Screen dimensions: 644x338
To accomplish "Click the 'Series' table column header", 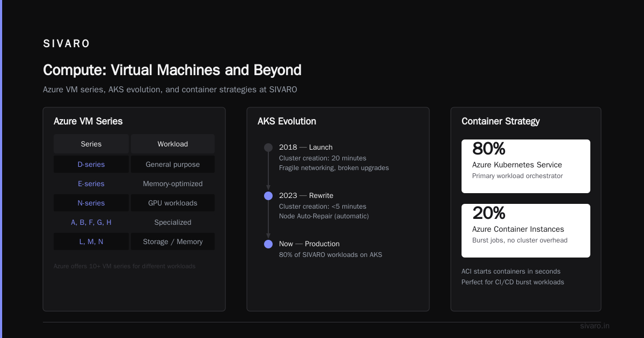I will pyautogui.click(x=91, y=144).
